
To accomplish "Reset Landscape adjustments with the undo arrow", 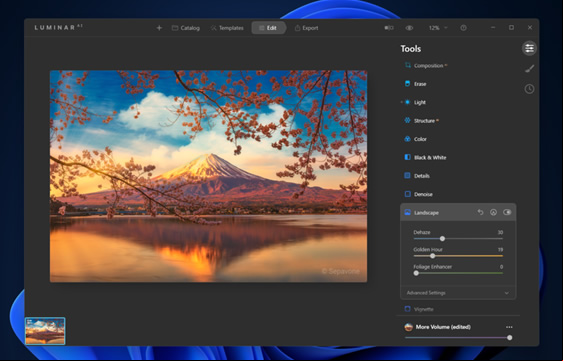I will [x=480, y=212].
